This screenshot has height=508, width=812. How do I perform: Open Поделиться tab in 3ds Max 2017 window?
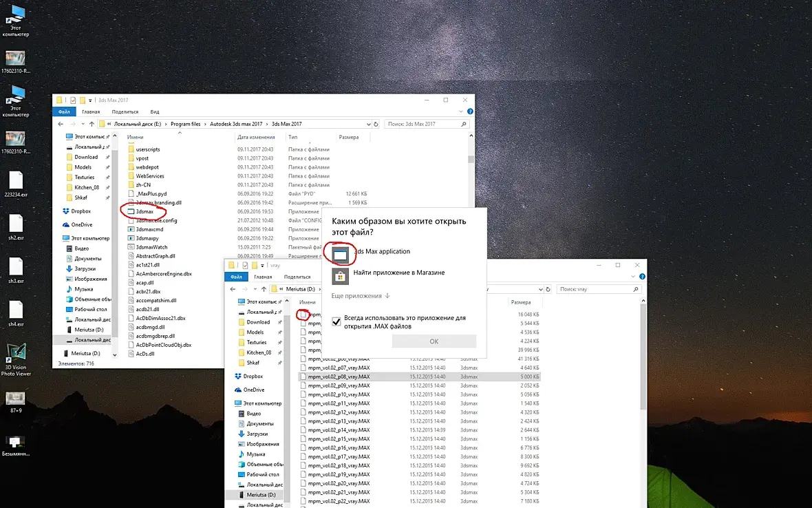tap(125, 112)
